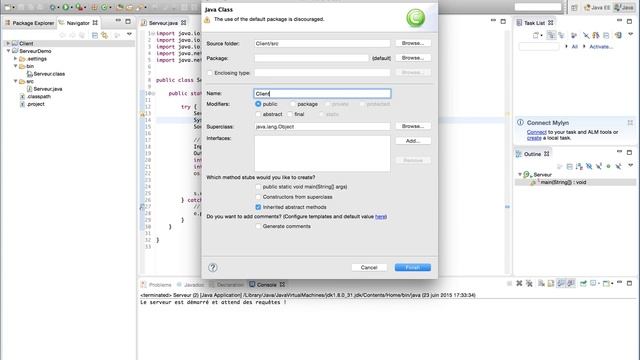Image resolution: width=640 pixels, height=360 pixels.
Task: Select the Navigator tab
Action: coord(78,23)
